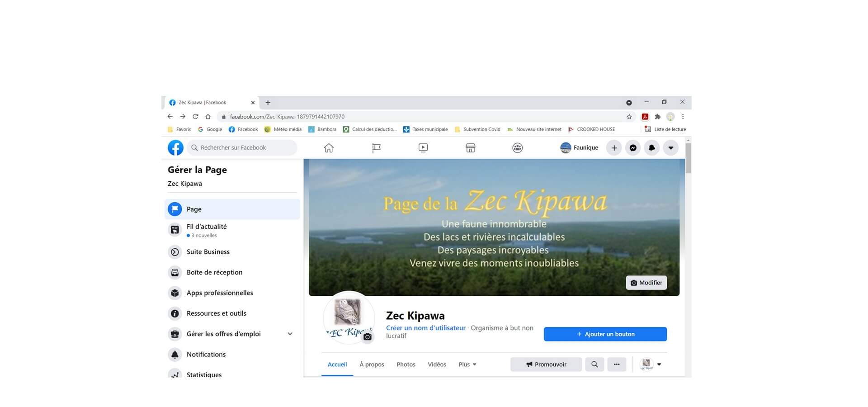The image size is (868, 407).
Task: Open Apps professionnelles in the sidebar
Action: [232, 293]
